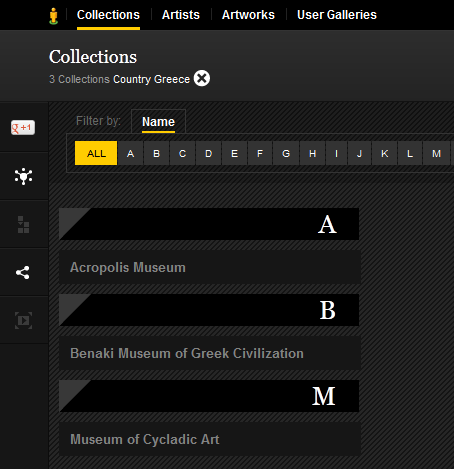The image size is (454, 469).
Task: Filter collections by letter M
Action: [437, 153]
